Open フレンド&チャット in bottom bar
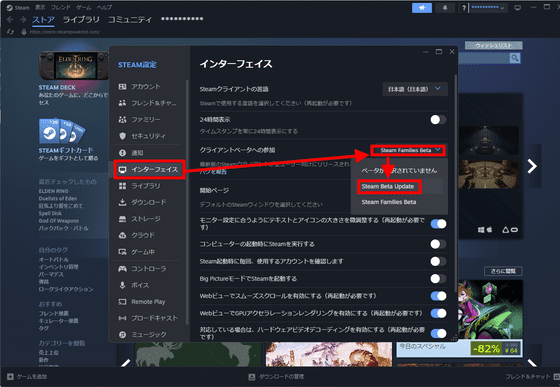 click(532, 377)
